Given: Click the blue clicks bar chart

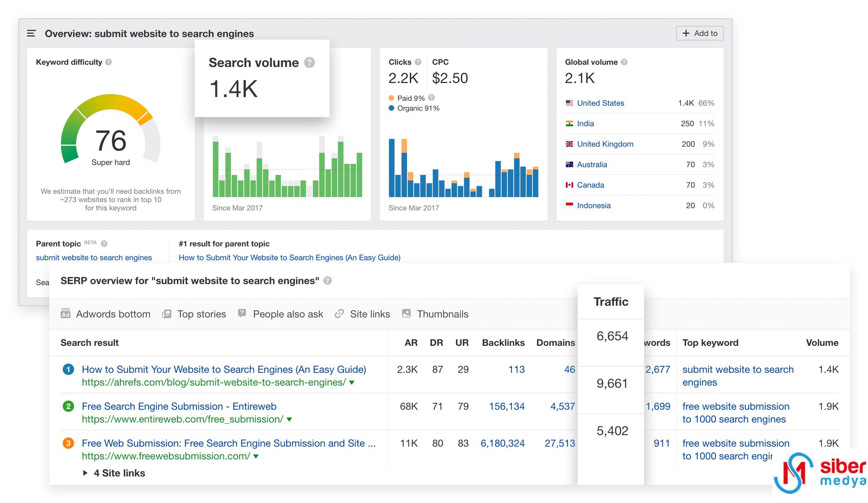Looking at the screenshot, I should pyautogui.click(x=464, y=168).
